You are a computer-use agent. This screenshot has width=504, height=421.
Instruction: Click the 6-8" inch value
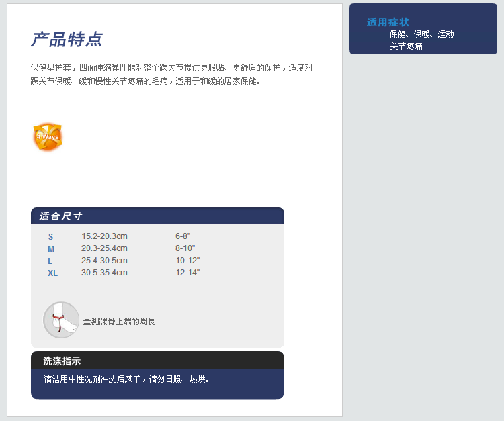pos(183,236)
